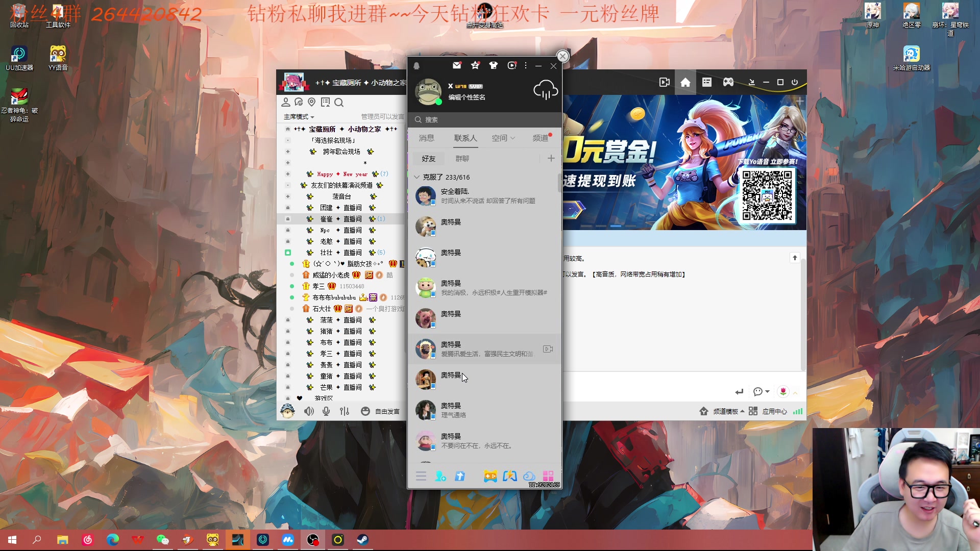Click the plus button to add contact group

pyautogui.click(x=551, y=159)
